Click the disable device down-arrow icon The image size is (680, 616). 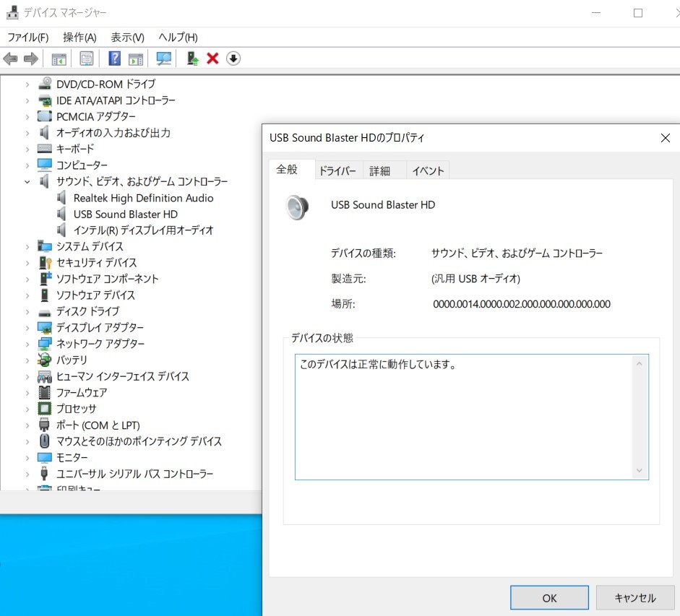(x=233, y=58)
